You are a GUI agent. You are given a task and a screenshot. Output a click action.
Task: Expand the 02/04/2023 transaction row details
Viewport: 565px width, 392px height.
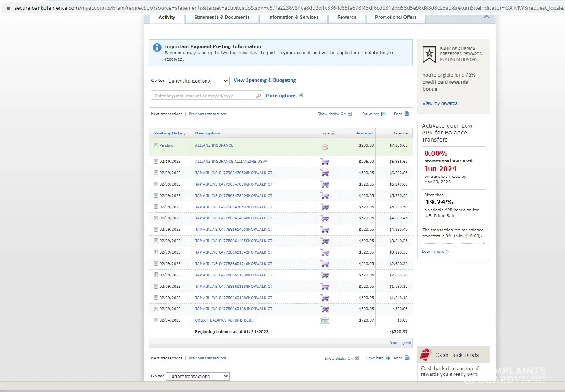156,320
